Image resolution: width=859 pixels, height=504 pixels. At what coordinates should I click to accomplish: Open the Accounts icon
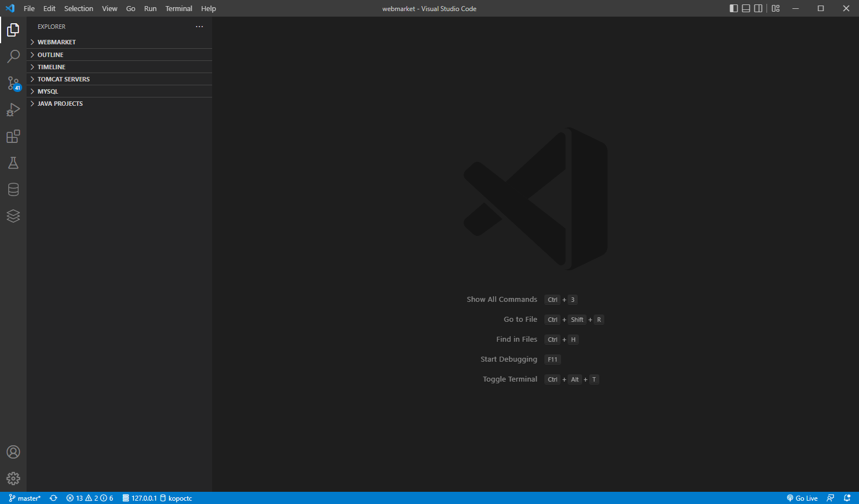point(13,452)
